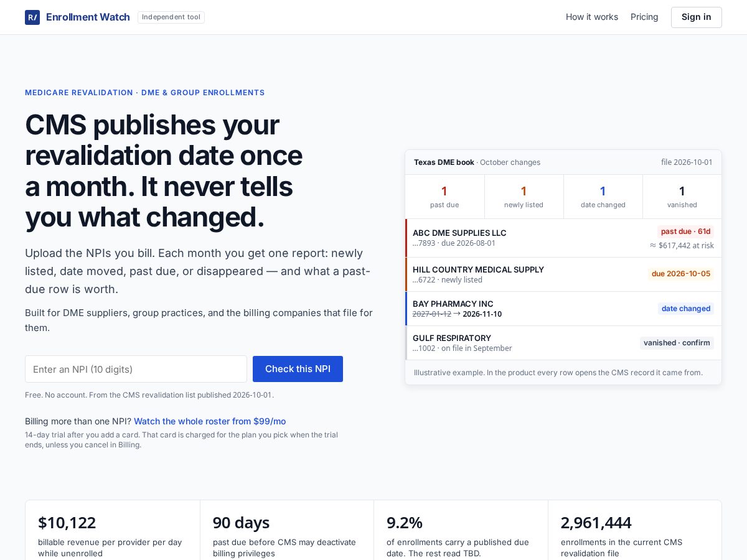Image resolution: width=747 pixels, height=560 pixels.
Task: Click the due 2026-10-05 badge
Action: (x=681, y=274)
